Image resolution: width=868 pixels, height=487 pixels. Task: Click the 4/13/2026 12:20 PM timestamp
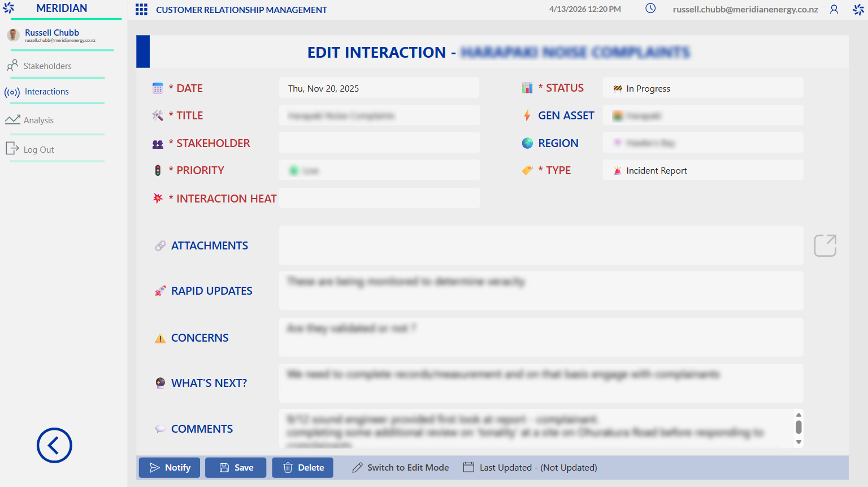pos(585,9)
